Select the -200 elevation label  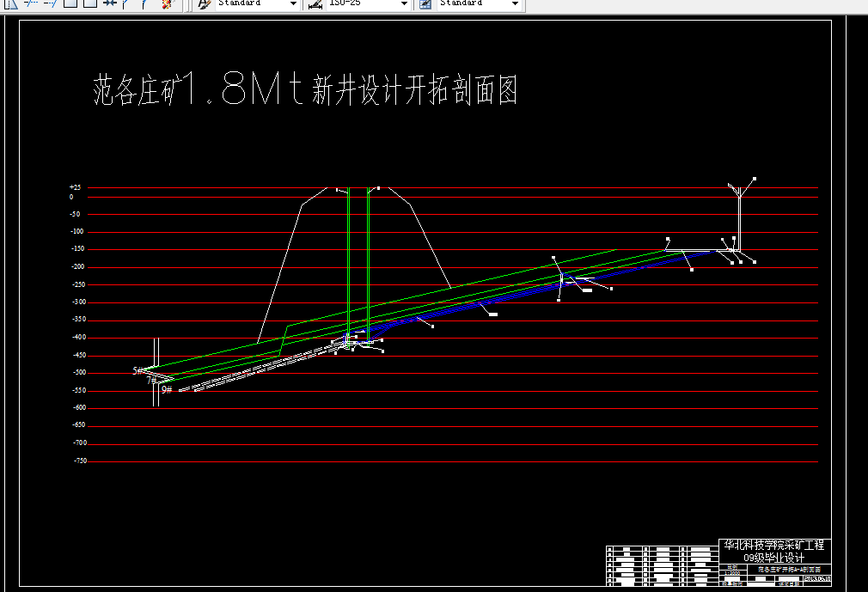click(x=77, y=266)
